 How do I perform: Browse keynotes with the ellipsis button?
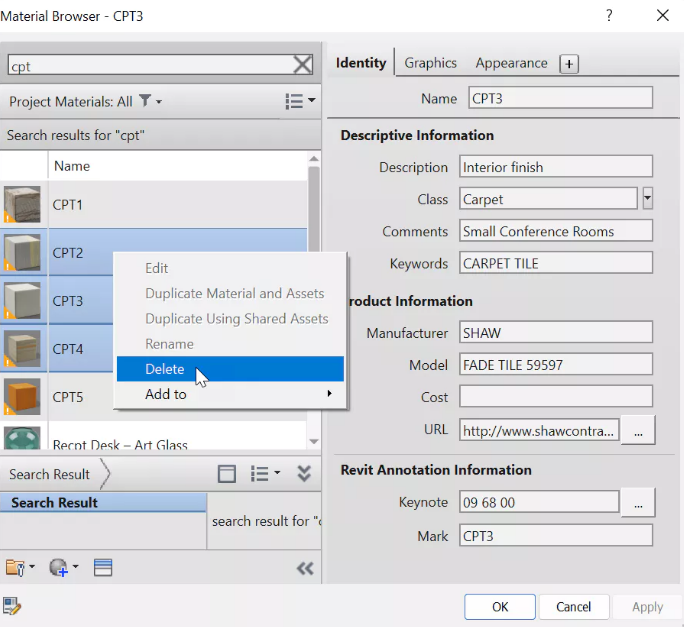[638, 502]
